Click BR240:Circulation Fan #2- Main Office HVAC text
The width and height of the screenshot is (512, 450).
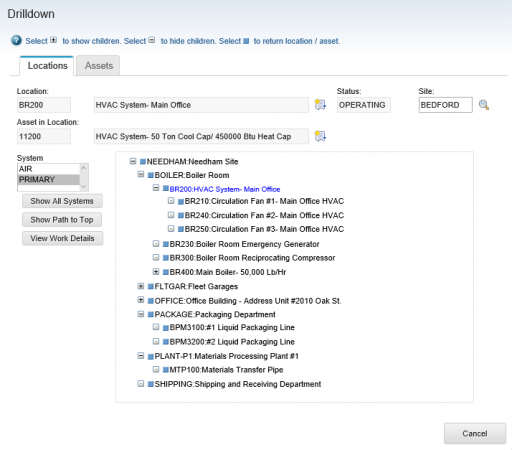click(264, 215)
